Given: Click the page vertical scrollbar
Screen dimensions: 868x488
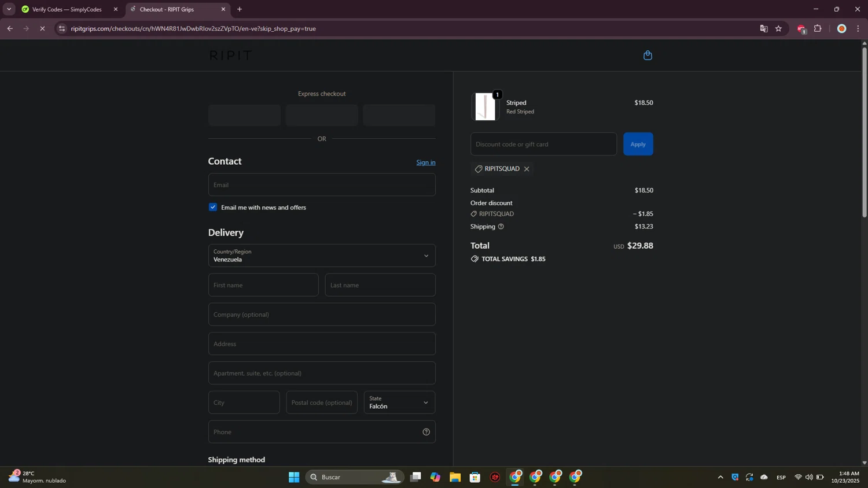Looking at the screenshot, I should 865,132.
